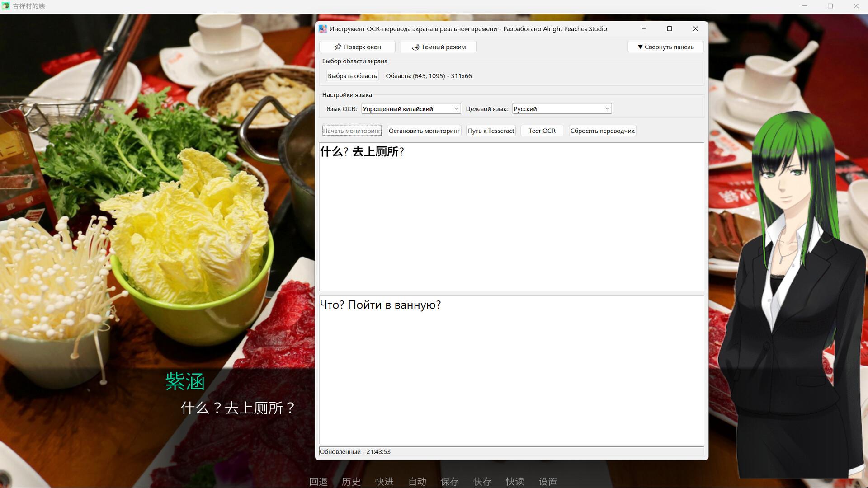Image resolution: width=868 pixels, height=488 pixels.
Task: Click Остановить мониторинг to stop monitoring
Action: (x=424, y=131)
